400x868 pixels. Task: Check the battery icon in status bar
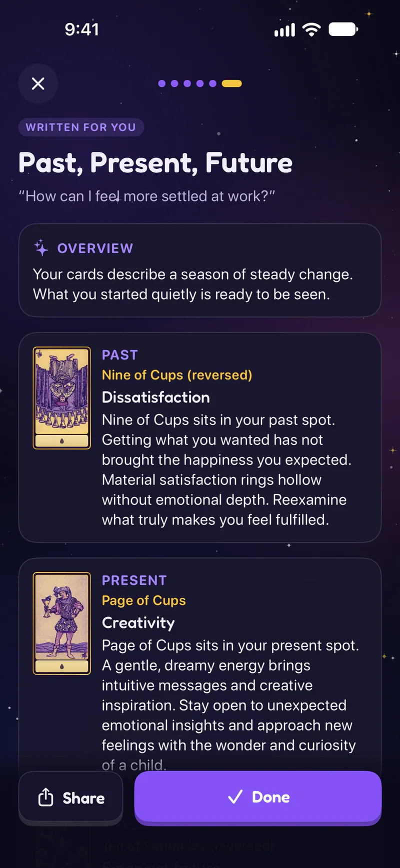pyautogui.click(x=343, y=30)
